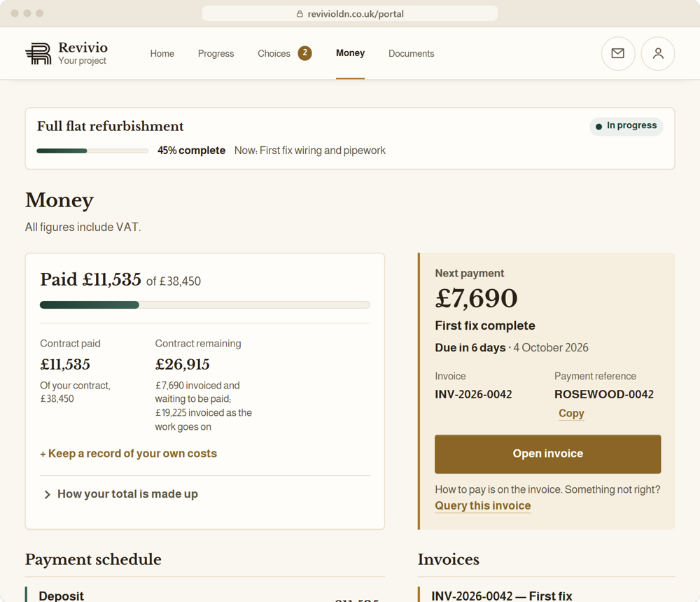This screenshot has width=700, height=602.
Task: Open the user account profile icon
Action: coord(657,54)
